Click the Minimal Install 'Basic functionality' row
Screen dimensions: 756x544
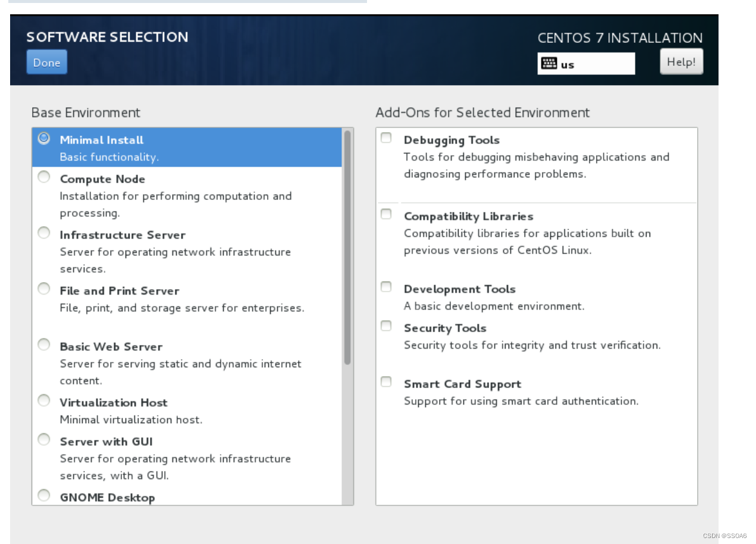tap(187, 148)
